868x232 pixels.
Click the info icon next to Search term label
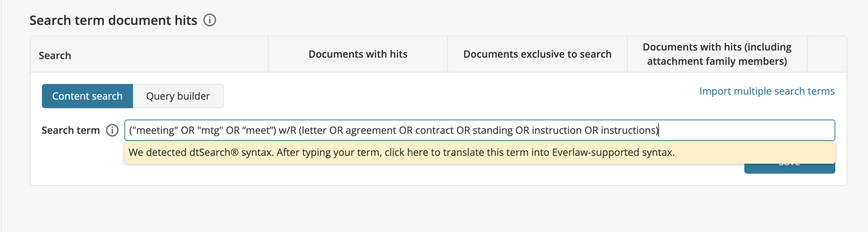pyautogui.click(x=112, y=130)
